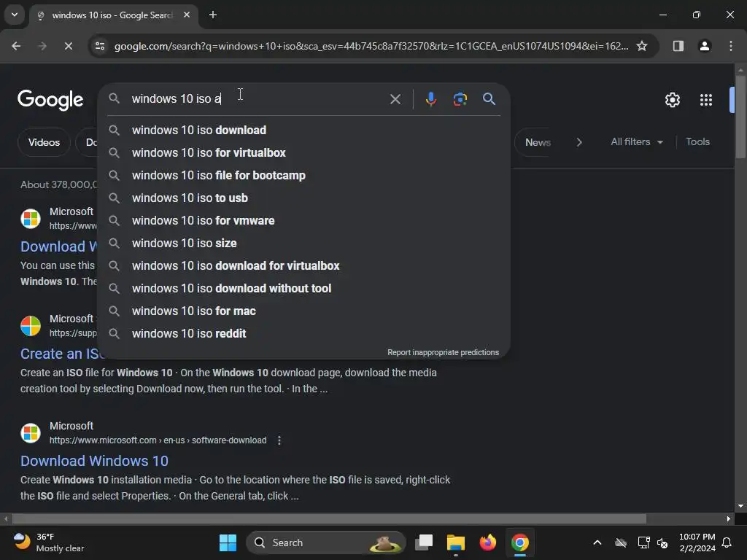This screenshot has height=560, width=747.
Task: Click Report inappropriate predictions link
Action: pyautogui.click(x=443, y=352)
